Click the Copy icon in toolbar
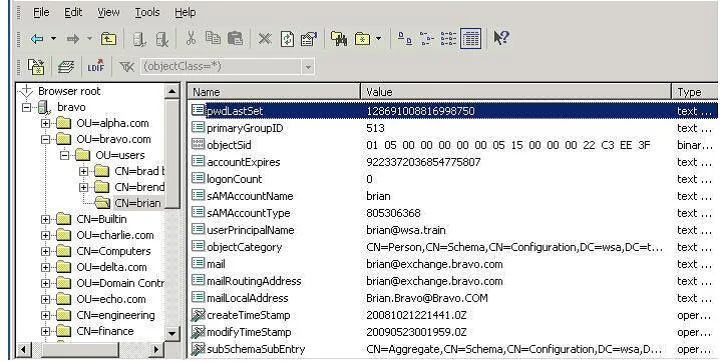The image size is (720, 362). [x=213, y=38]
